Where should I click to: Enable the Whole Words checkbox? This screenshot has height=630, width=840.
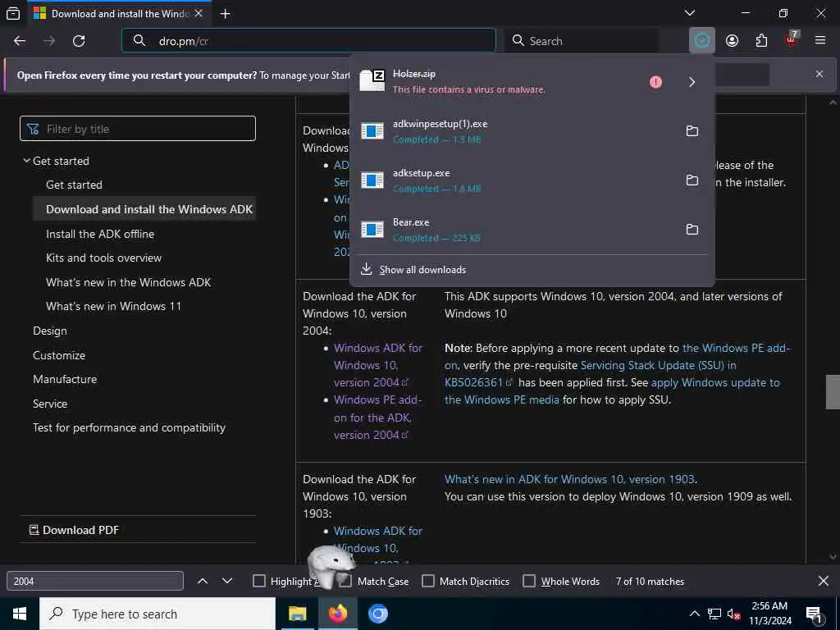[529, 582]
